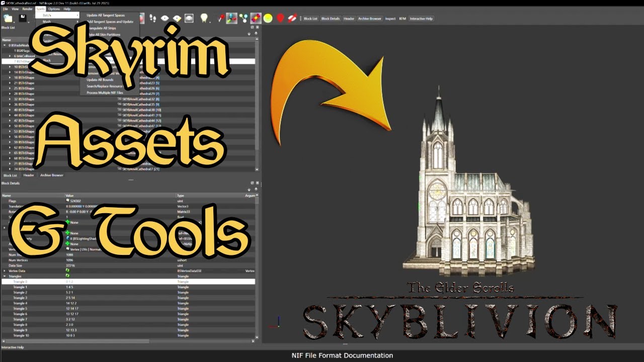Image resolution: width=644 pixels, height=362 pixels.
Task: Click the eye icon with yellow marker
Action: point(177,18)
